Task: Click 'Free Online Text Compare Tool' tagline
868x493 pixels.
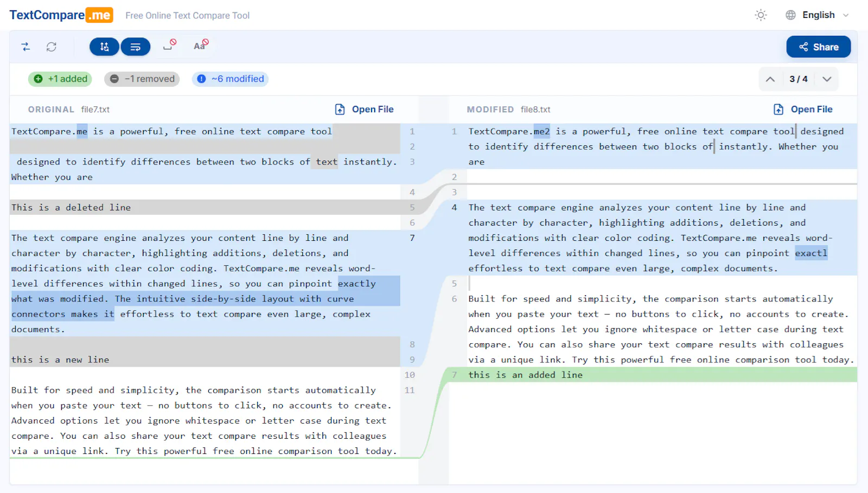Action: (x=187, y=16)
